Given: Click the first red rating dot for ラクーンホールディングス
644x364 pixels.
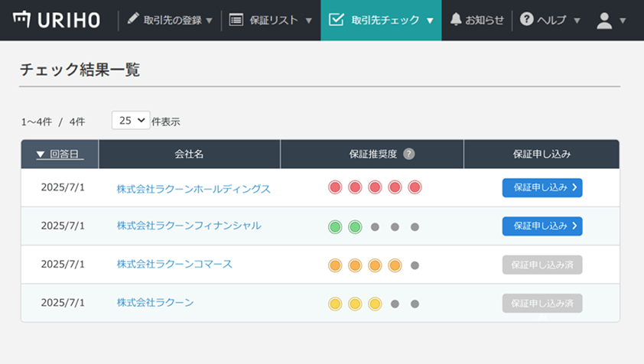Looking at the screenshot, I should (x=334, y=187).
